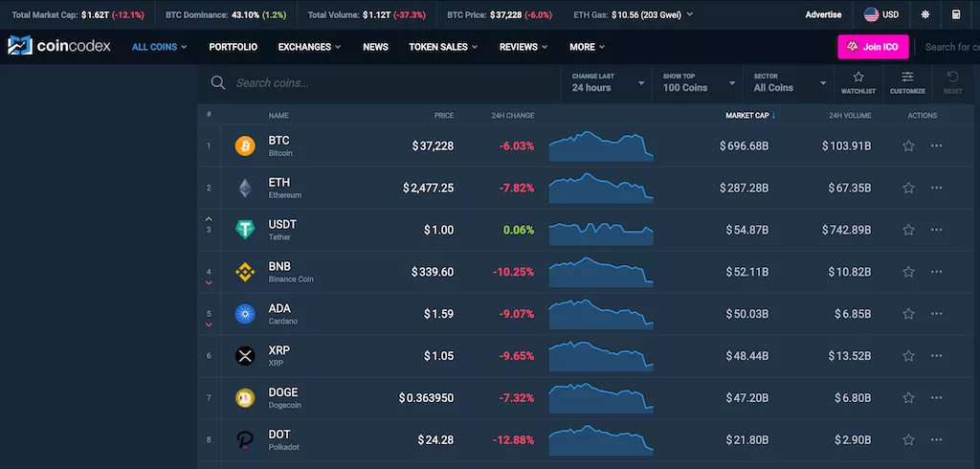Open the Bitcoin name link
This screenshot has height=469, width=980.
click(280, 153)
